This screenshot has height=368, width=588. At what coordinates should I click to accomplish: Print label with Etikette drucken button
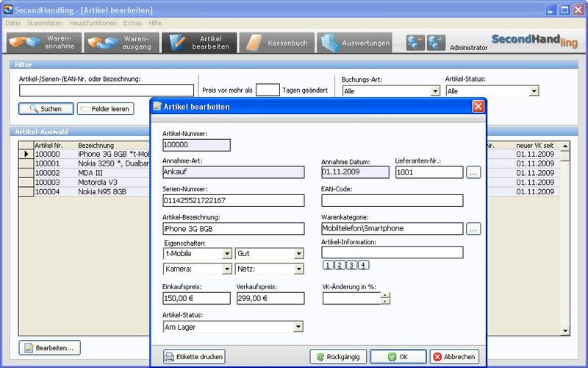click(194, 356)
